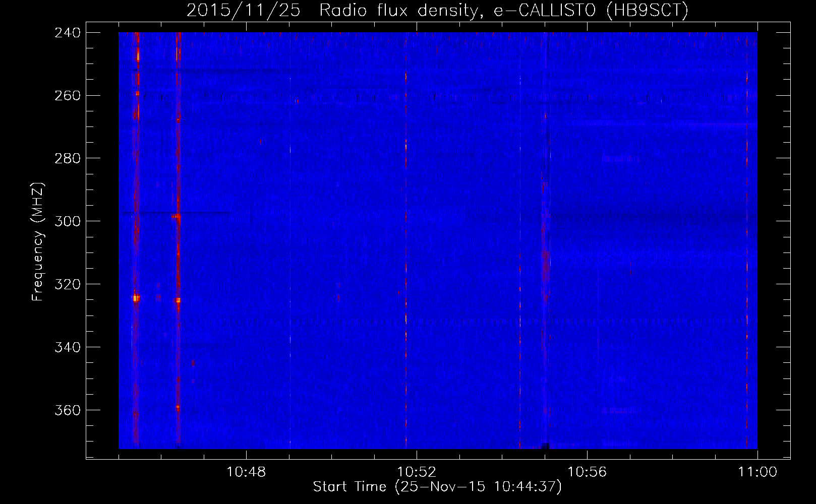
Task: Click the 280 frequency tick label
Action: click(68, 158)
